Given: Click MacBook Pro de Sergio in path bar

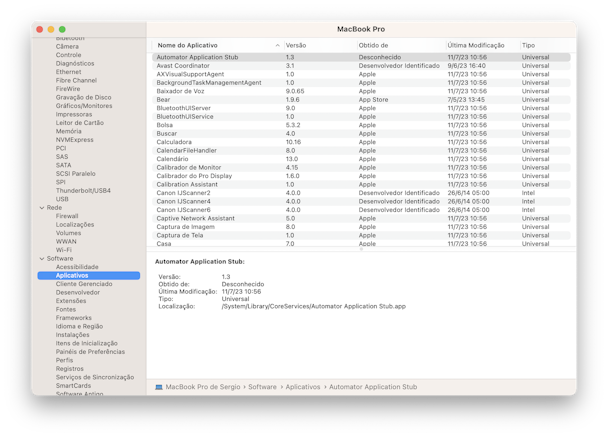Looking at the screenshot, I should (203, 387).
